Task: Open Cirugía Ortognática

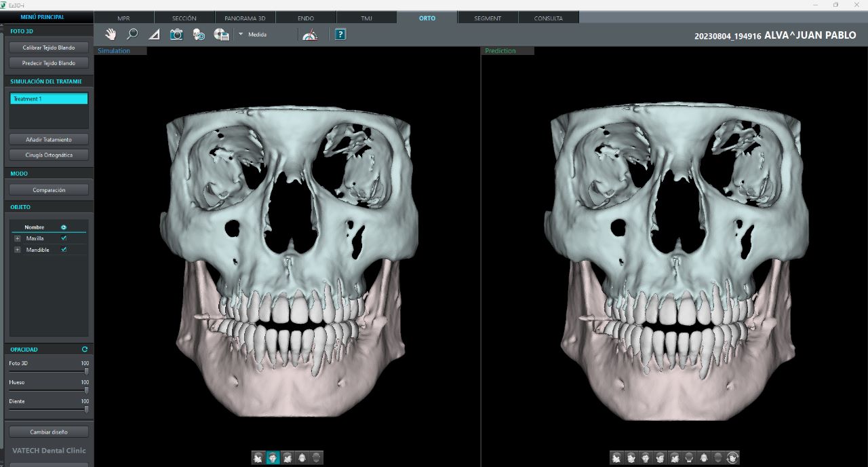Action: click(49, 155)
